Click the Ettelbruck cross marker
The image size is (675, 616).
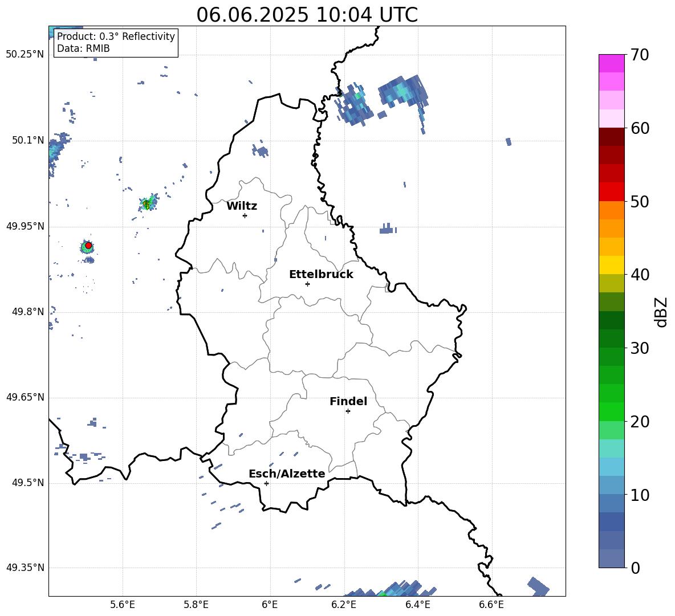(307, 284)
